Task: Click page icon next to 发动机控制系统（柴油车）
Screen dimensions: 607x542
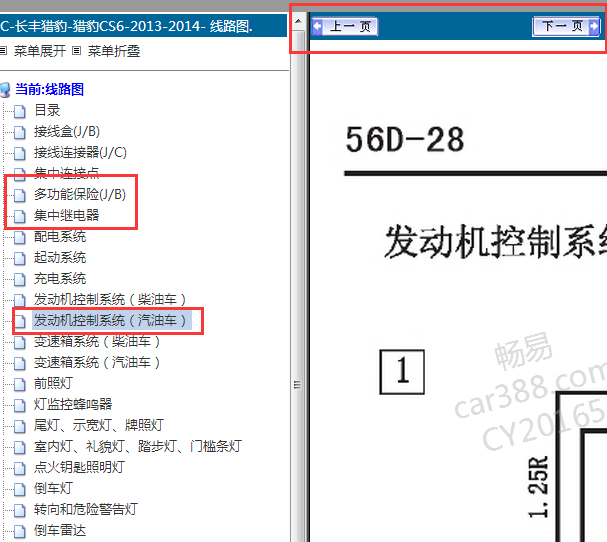Action: 20,300
